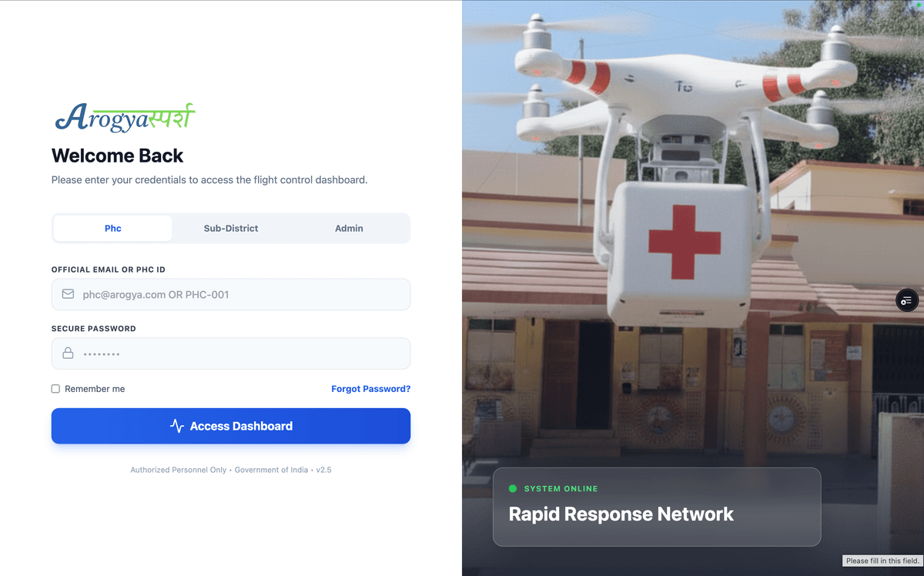Viewport: 924px width, 576px height.
Task: Click the envelope icon in email field
Action: [x=68, y=294]
